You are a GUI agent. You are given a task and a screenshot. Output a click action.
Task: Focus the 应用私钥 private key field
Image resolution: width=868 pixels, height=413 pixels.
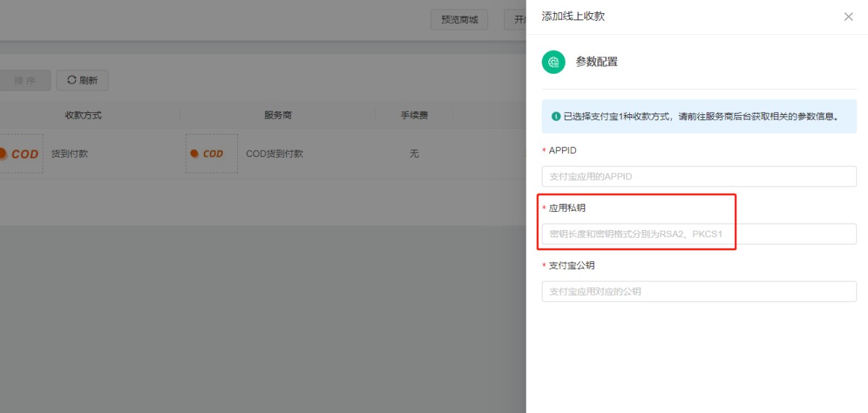point(699,234)
